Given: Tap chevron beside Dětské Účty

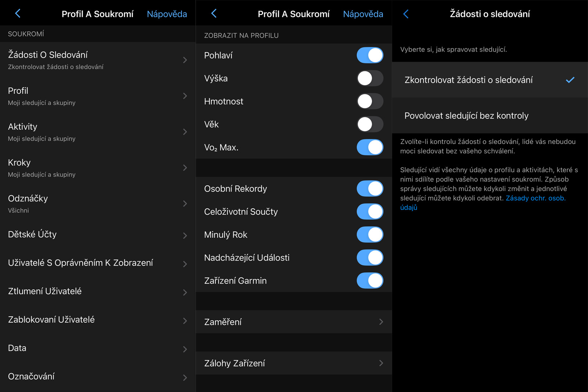Looking at the screenshot, I should pos(185,235).
